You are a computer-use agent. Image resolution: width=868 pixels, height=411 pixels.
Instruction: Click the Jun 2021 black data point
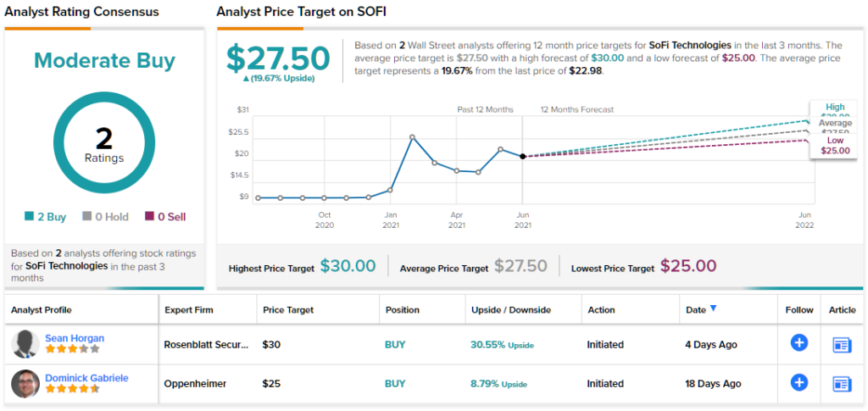(522, 156)
